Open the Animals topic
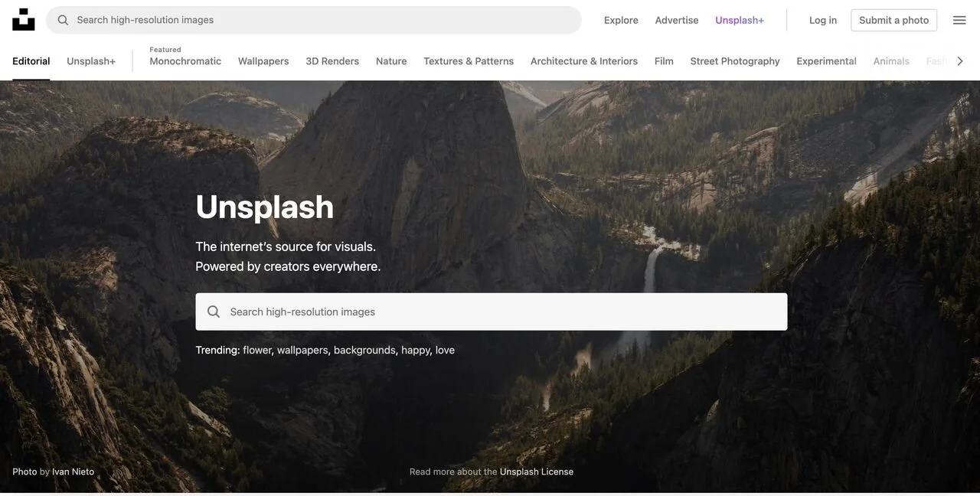 pyautogui.click(x=891, y=61)
